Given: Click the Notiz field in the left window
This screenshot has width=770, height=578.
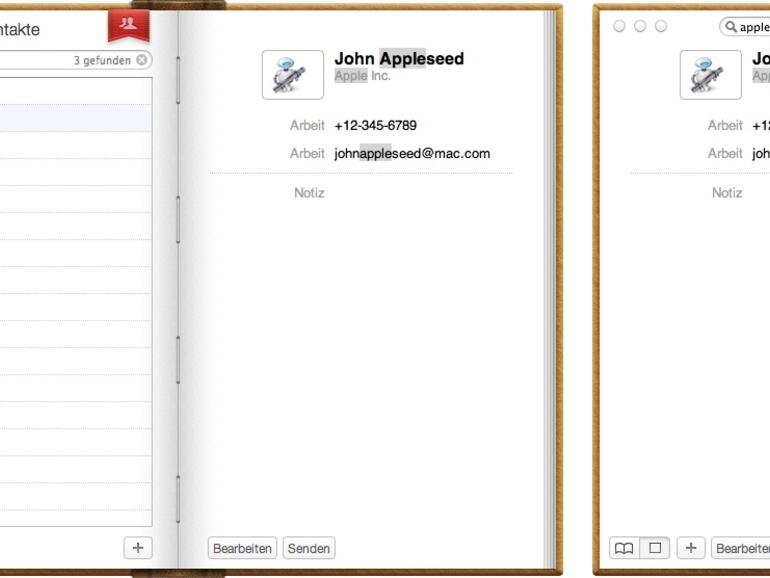Looking at the screenshot, I should coord(309,193).
